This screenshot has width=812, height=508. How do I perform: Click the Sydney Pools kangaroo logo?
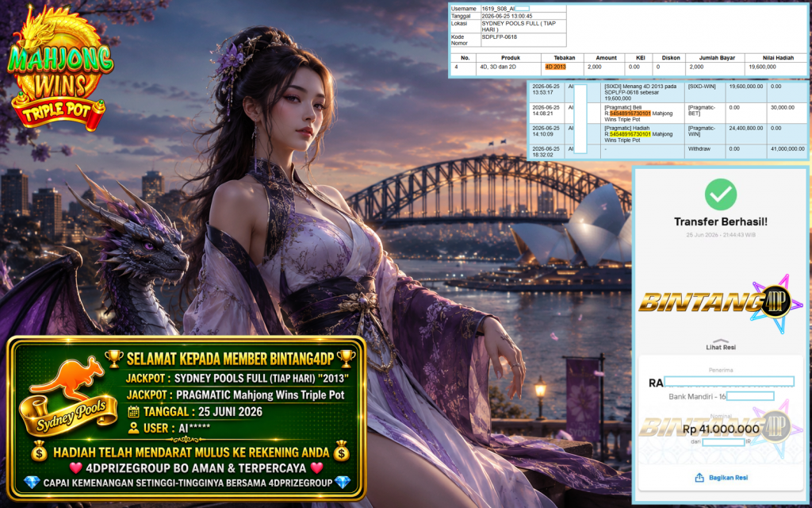[70, 395]
